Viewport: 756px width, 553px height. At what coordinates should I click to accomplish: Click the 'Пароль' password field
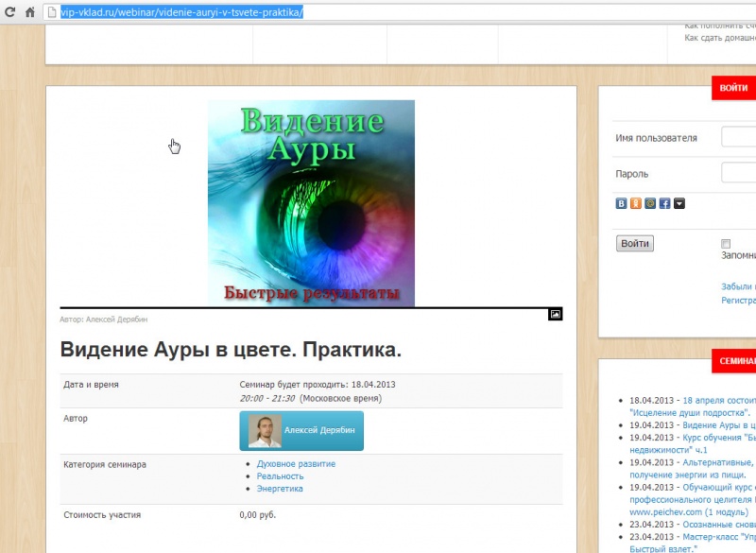(738, 173)
